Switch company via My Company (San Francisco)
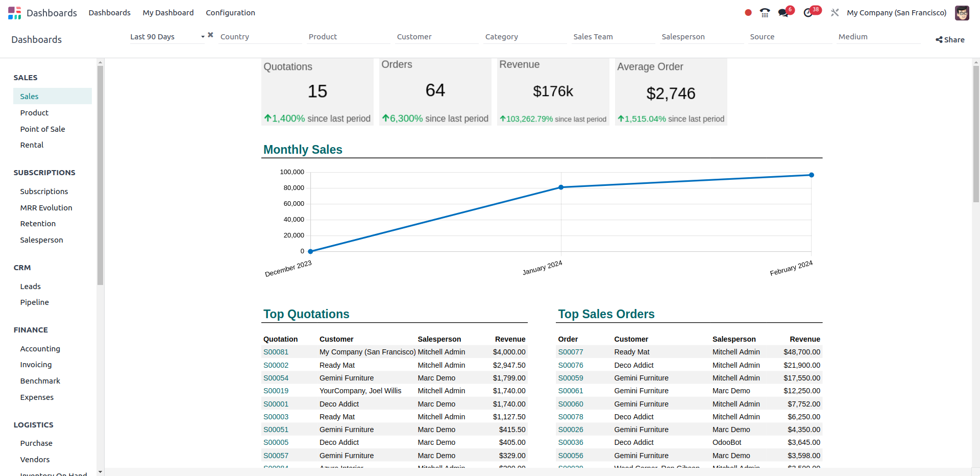The image size is (980, 476). coord(896,13)
